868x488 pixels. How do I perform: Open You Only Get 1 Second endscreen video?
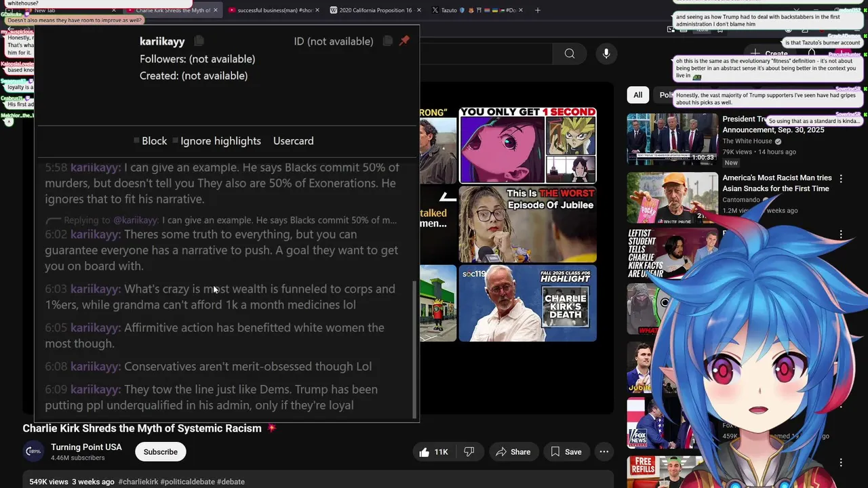[528, 145]
